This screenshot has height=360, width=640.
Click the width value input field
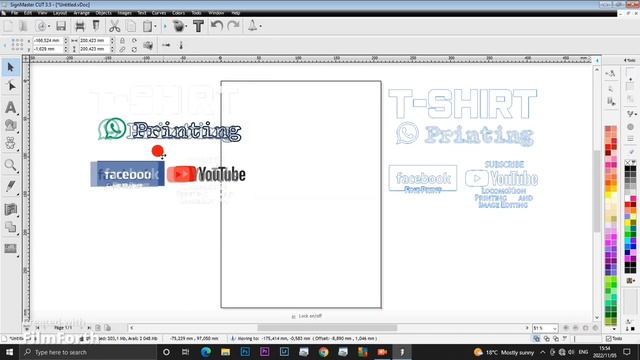[94, 41]
